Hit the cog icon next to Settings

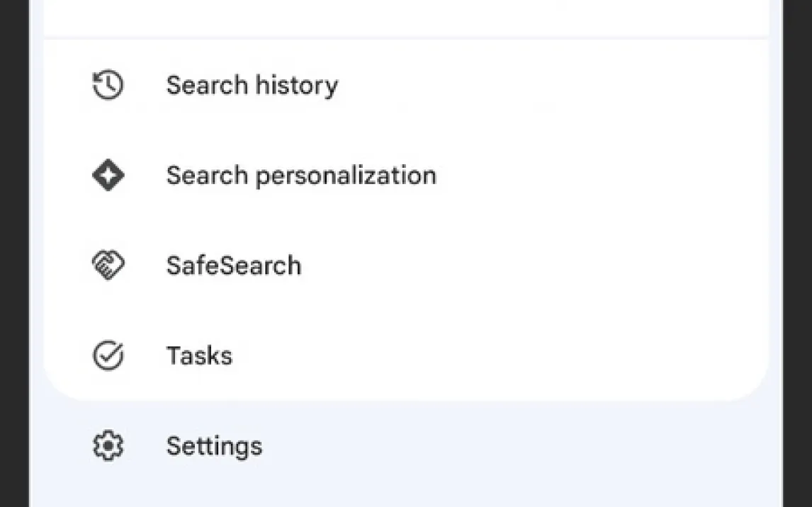(108, 446)
